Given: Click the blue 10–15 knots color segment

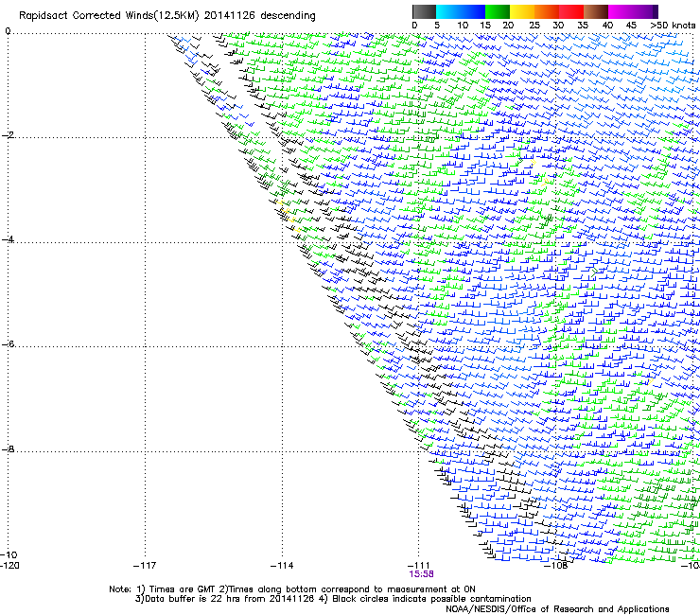Looking at the screenshot, I should pyautogui.click(x=473, y=11).
